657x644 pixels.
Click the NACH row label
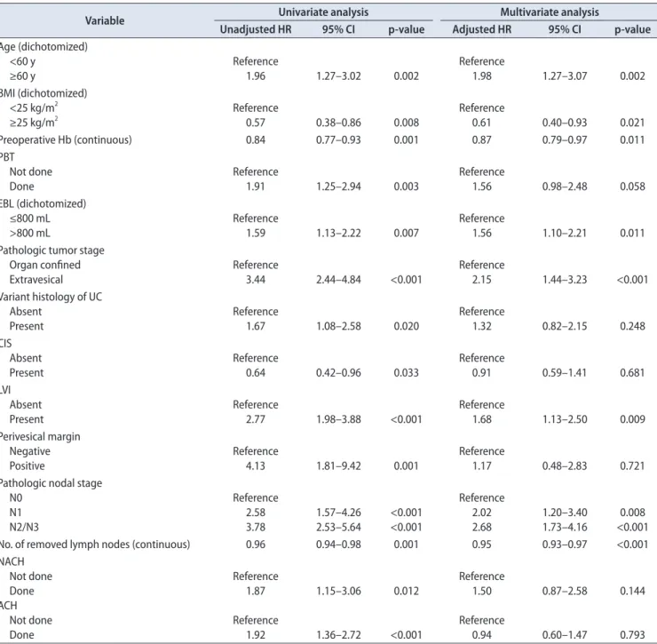12,561
